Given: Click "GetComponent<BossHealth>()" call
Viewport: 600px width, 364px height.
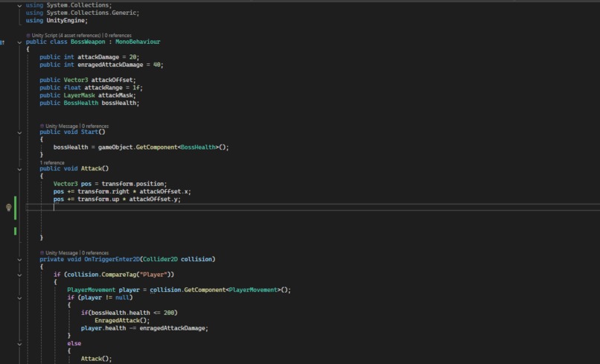Looking at the screenshot, I should click(182, 147).
